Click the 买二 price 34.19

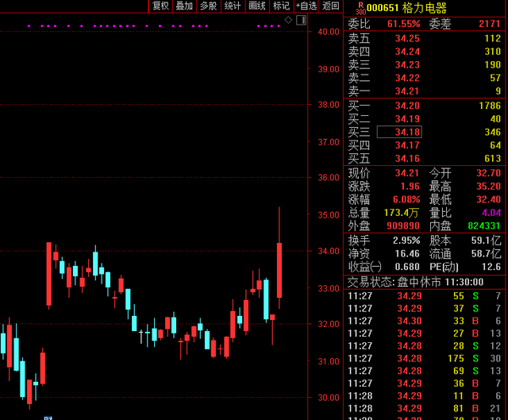(407, 119)
